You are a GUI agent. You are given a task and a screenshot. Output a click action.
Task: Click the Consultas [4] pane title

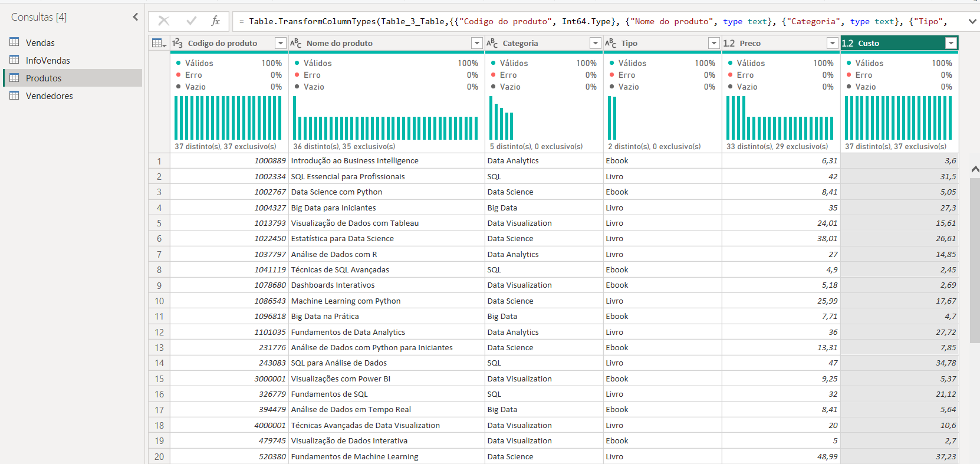[39, 17]
